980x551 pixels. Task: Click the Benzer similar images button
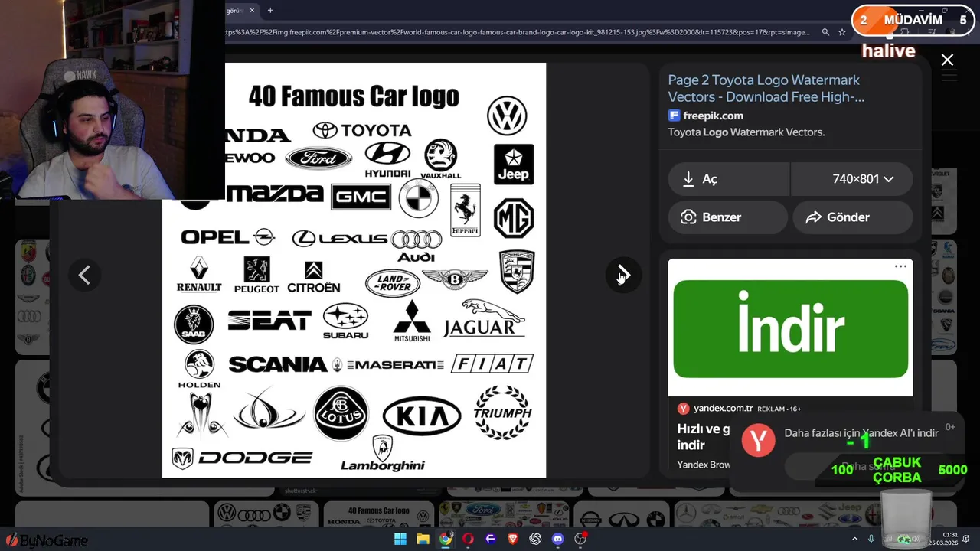pyautogui.click(x=727, y=217)
